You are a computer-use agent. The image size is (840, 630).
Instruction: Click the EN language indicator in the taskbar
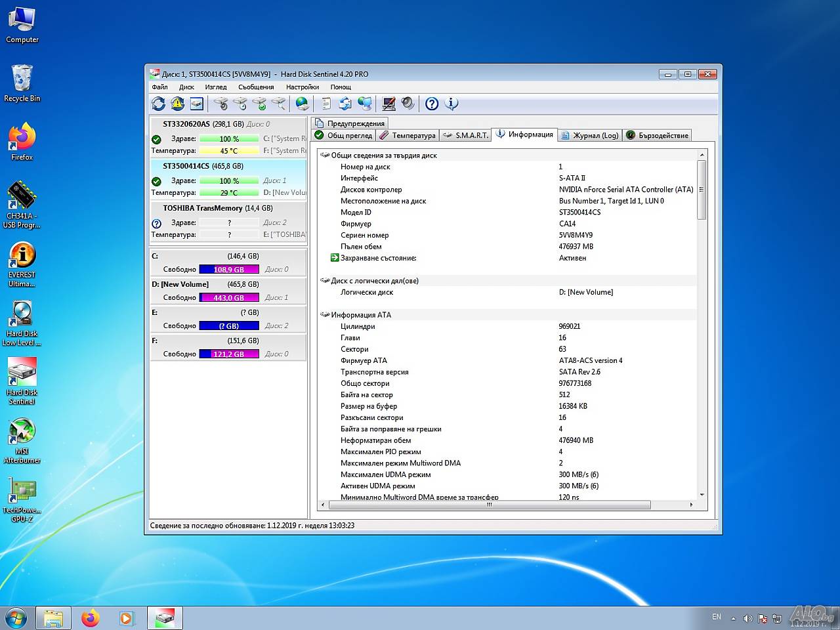click(717, 617)
